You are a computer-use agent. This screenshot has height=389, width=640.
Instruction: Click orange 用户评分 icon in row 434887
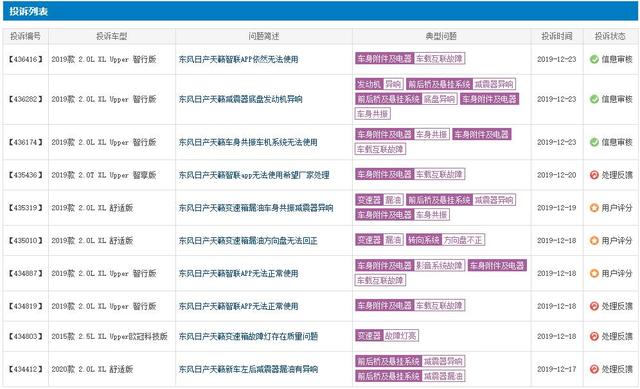pyautogui.click(x=594, y=273)
